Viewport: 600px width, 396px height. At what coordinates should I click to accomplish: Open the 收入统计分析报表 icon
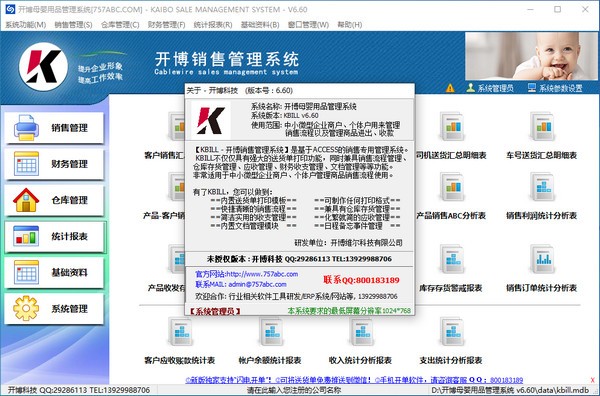coord(361,331)
